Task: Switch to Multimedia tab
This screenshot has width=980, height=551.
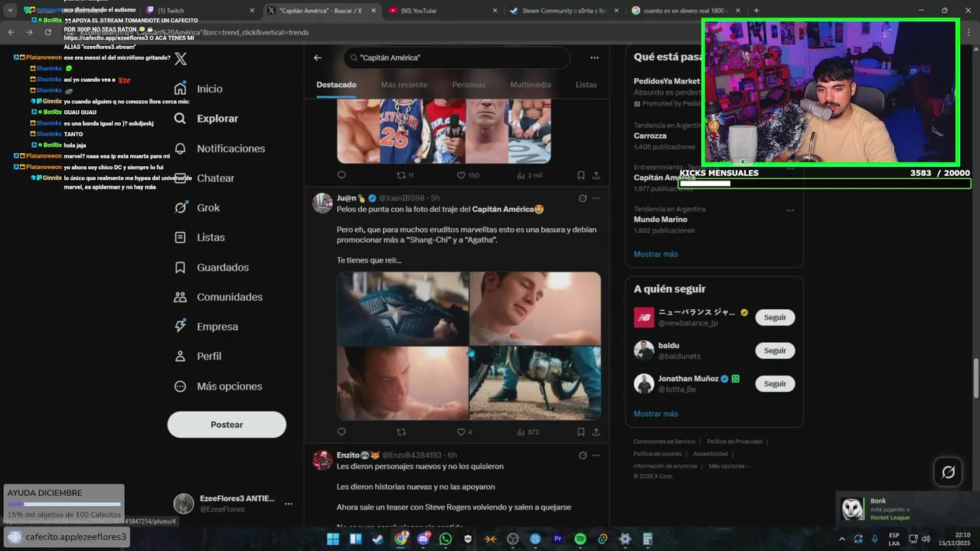Action: click(531, 85)
